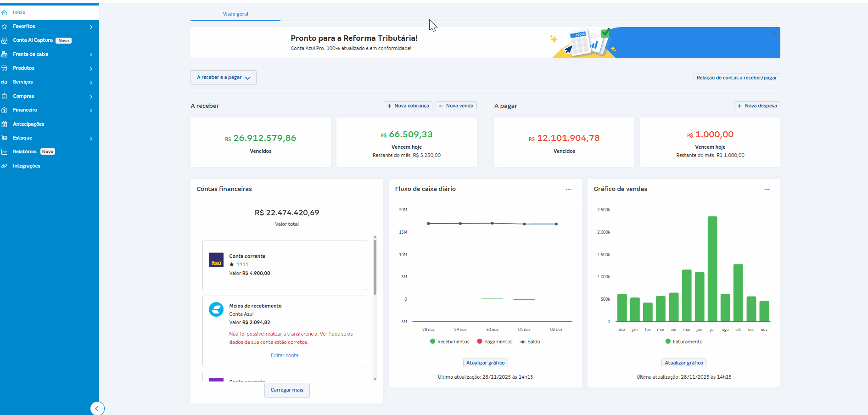Click the Editar conta link
The image size is (868, 415).
click(x=285, y=355)
